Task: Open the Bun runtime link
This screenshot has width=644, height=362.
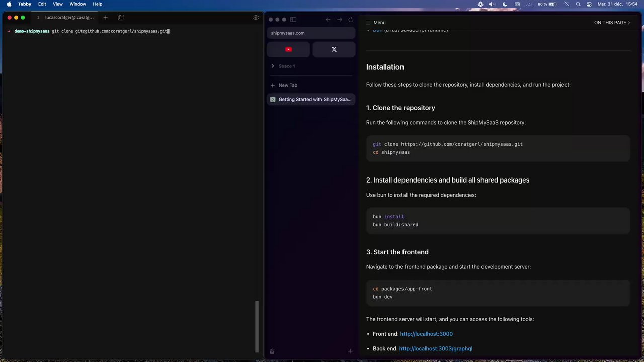Action: point(378,30)
